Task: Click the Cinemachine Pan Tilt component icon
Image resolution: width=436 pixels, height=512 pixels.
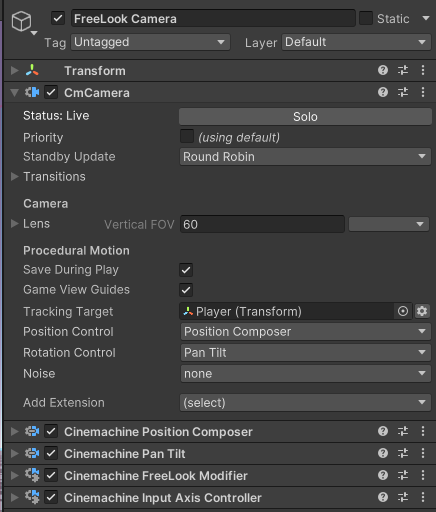Action: tap(32, 453)
